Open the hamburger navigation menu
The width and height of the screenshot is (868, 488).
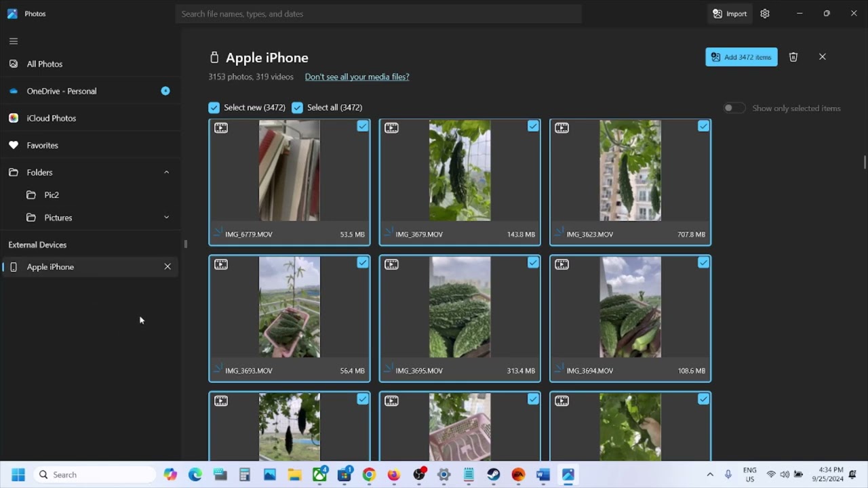[x=13, y=41]
